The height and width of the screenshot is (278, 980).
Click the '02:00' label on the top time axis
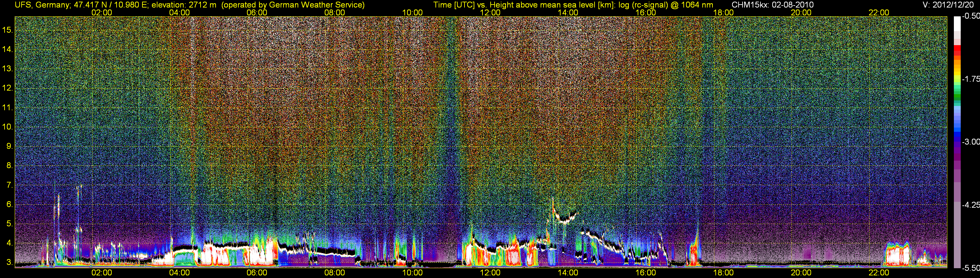click(x=102, y=12)
